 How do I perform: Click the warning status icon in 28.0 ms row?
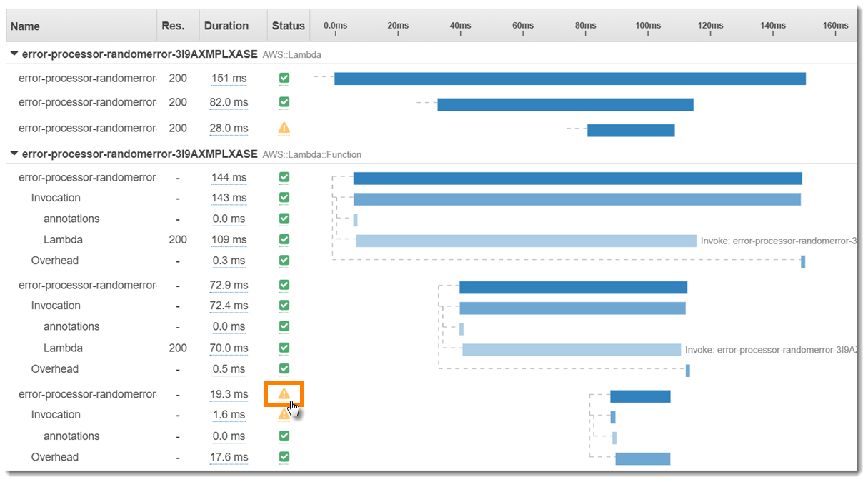284,128
